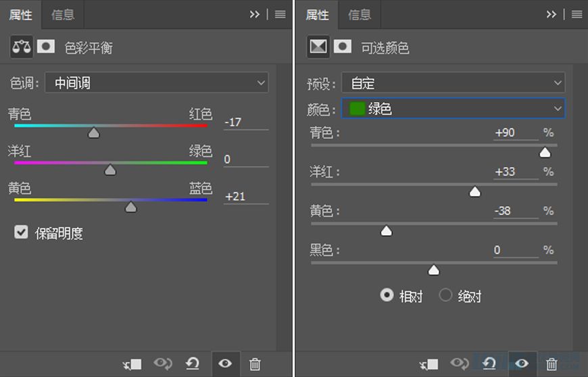Screen dimensions: 588x377
Task: Open the 颜色 绿色 dropdown
Action: coord(453,109)
